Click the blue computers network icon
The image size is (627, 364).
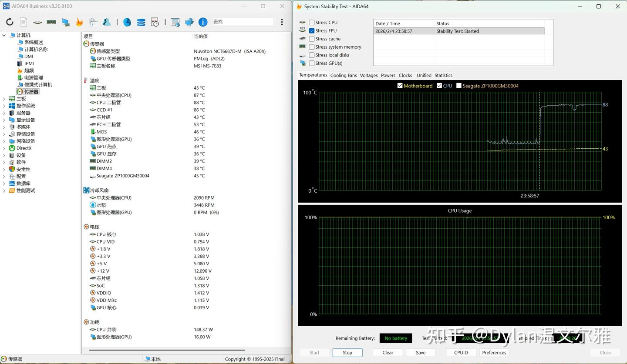coord(189,22)
